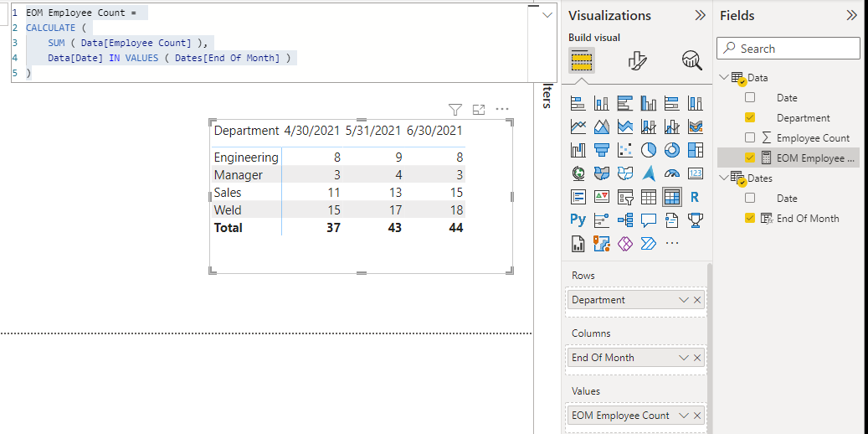The height and width of the screenshot is (434, 868).
Task: Tick the Date checkbox under Dates table
Action: 750,198
